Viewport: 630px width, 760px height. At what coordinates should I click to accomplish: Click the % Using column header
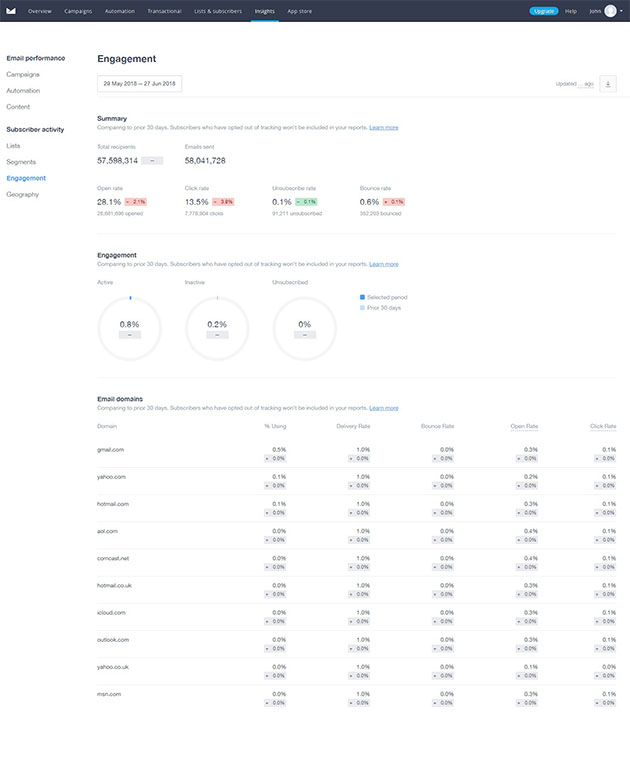coord(275,426)
